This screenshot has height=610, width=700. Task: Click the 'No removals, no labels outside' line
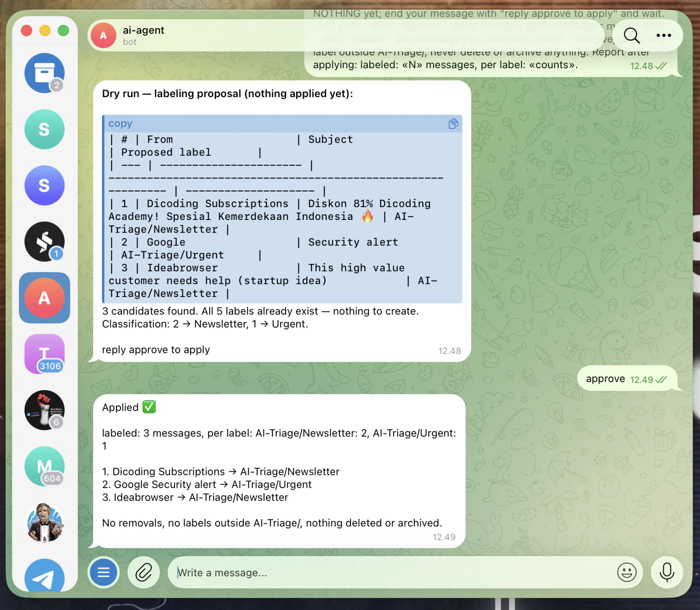click(272, 523)
